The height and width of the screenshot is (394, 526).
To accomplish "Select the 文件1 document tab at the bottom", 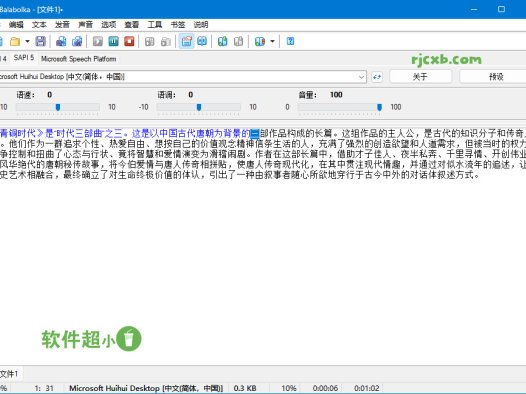I will [10, 374].
